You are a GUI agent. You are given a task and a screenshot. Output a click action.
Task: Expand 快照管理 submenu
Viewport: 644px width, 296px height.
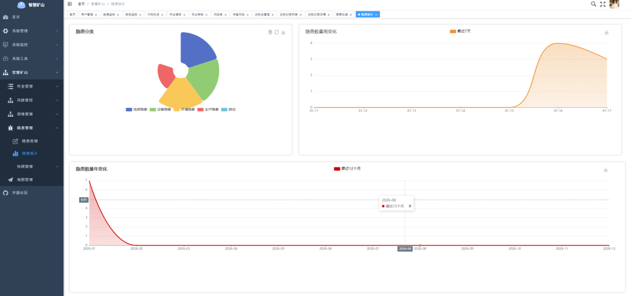click(32, 166)
